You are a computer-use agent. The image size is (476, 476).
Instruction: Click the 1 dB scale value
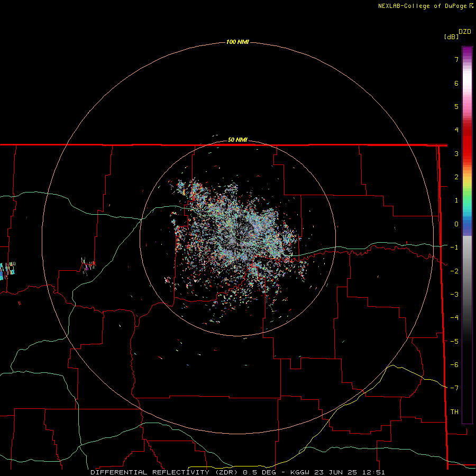tap(456, 200)
